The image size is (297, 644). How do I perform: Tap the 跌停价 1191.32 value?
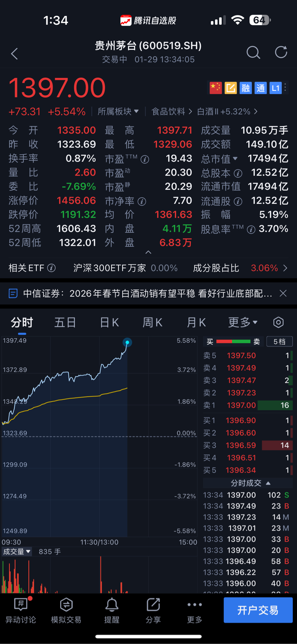[x=78, y=214]
